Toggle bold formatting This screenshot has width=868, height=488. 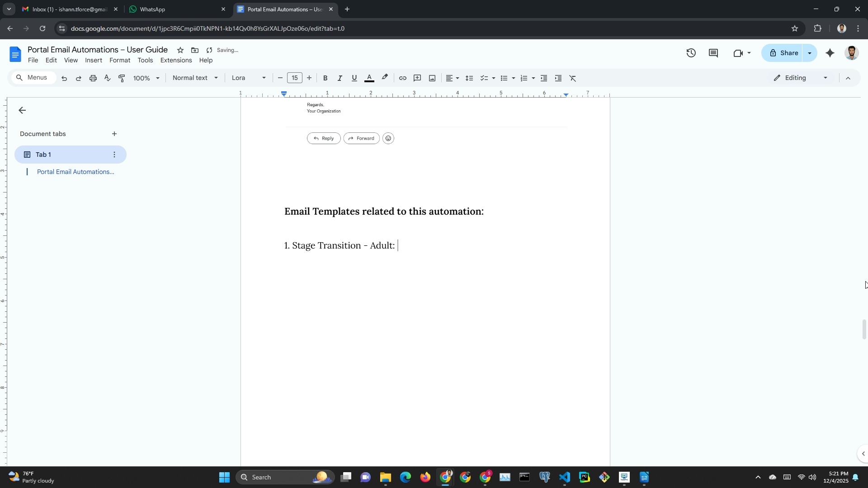tap(325, 78)
